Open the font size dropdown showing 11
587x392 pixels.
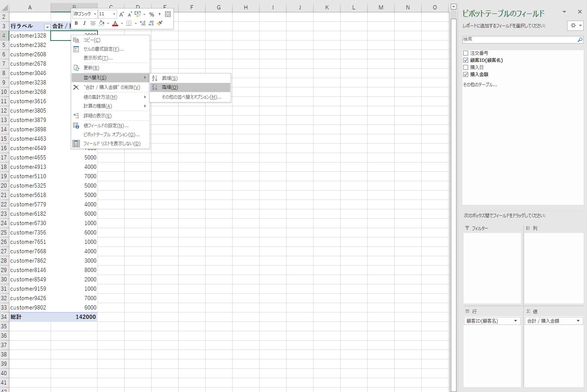(114, 14)
